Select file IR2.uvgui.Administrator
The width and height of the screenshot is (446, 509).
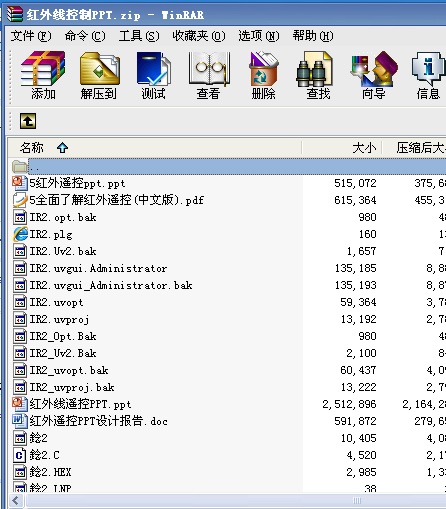(x=98, y=268)
